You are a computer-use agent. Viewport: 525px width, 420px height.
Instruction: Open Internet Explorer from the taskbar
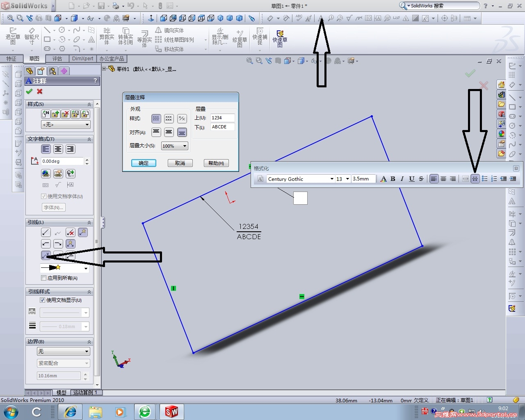pos(71,412)
